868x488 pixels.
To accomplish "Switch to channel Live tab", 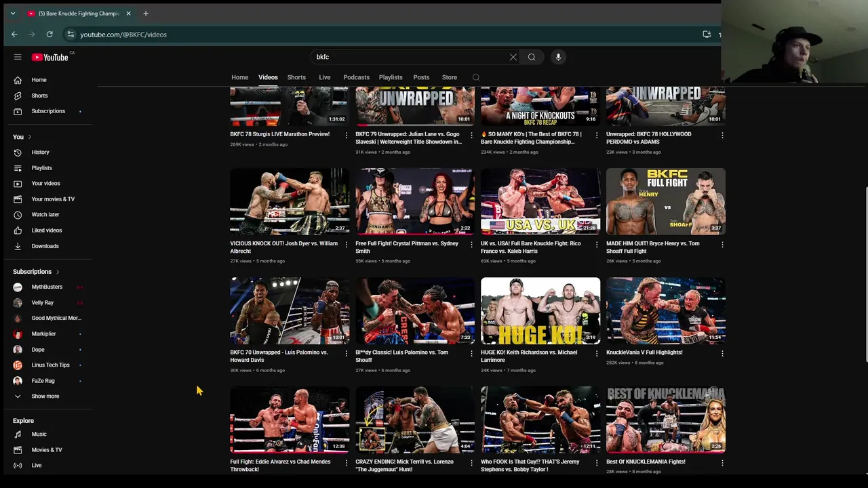I will point(325,77).
